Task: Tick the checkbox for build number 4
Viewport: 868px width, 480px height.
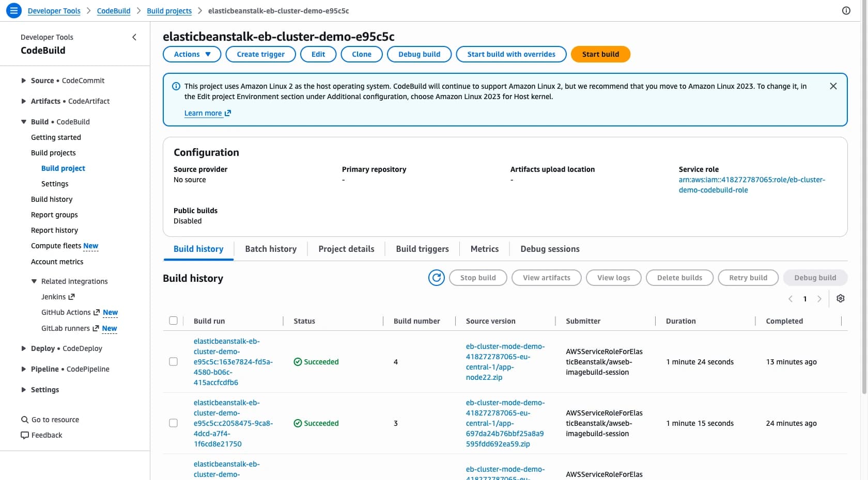Action: pos(174,362)
